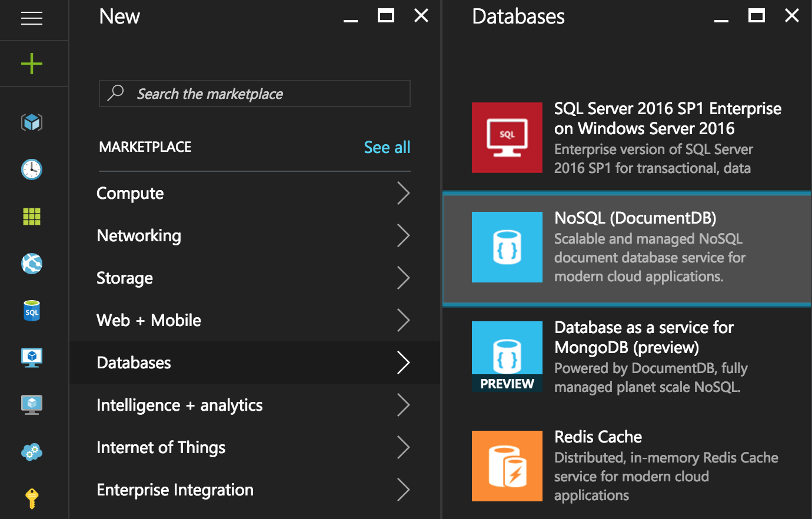This screenshot has height=519, width=812.
Task: Select the Storage marketplace category
Action: (x=125, y=278)
